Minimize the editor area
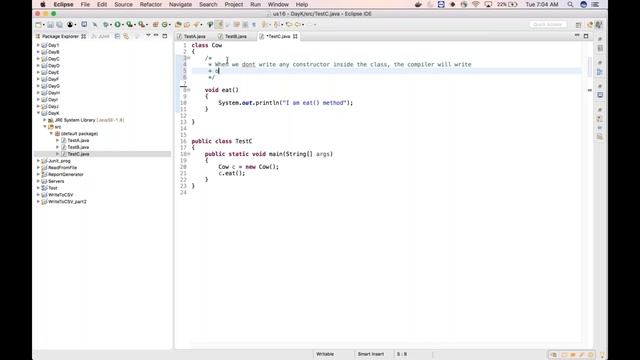640x360 pixels. pos(577,36)
